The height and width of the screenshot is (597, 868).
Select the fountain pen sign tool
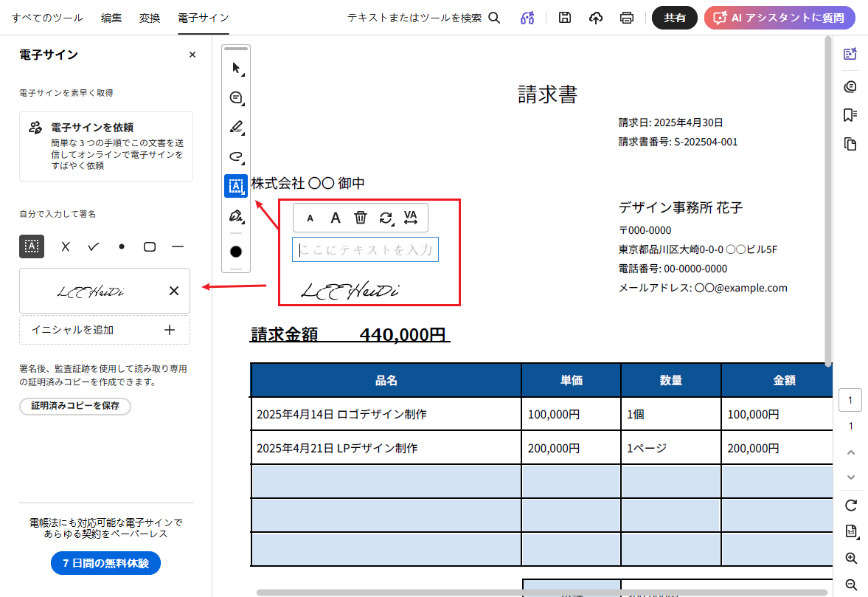(x=236, y=215)
